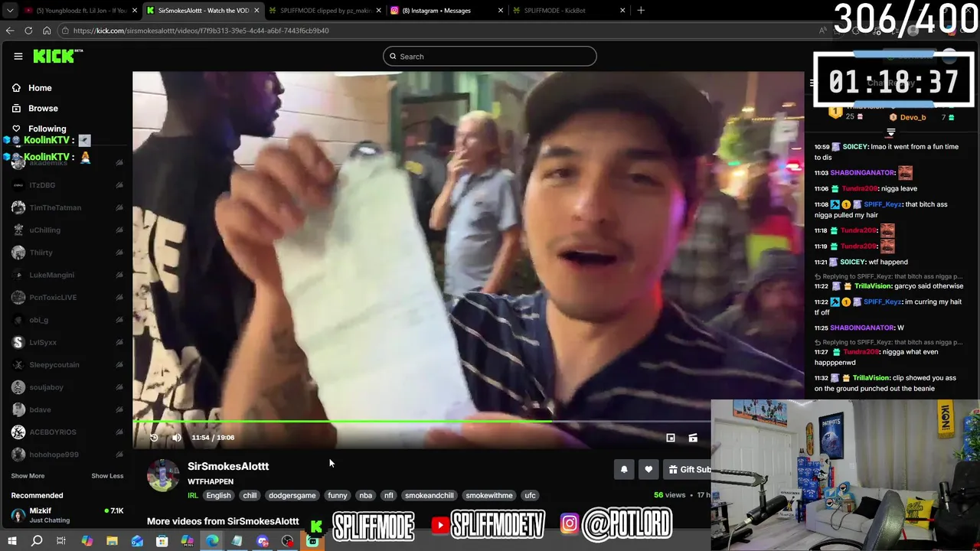
Task: Toggle notifications with the bell button
Action: (x=624, y=470)
